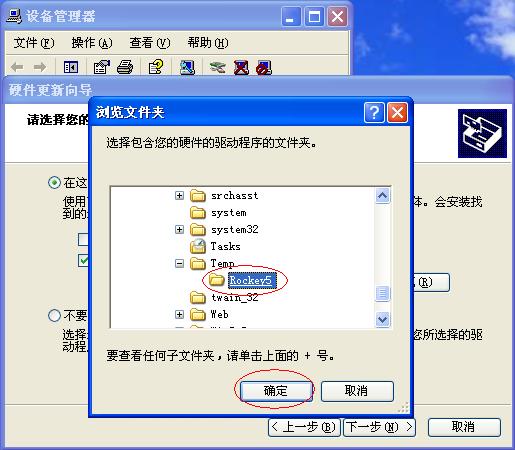Click the scan for hardware changes icon
Screen dimensions: 515x450
187,67
